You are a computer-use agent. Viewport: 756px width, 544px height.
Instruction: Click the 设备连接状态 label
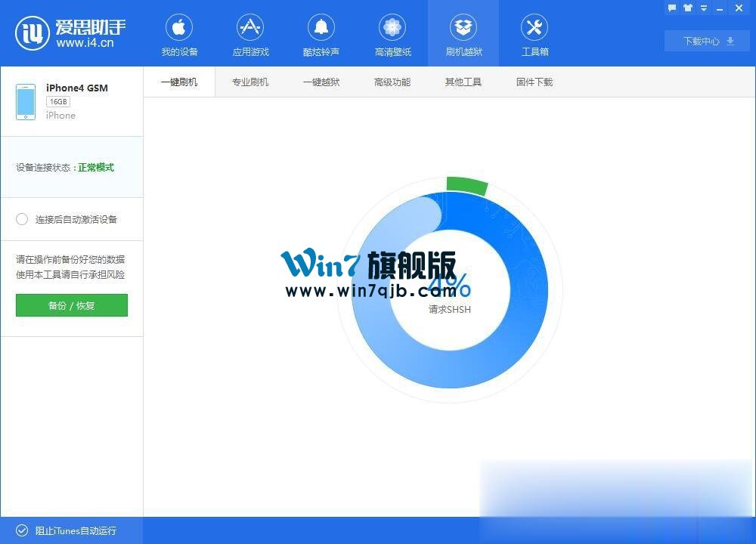point(43,167)
